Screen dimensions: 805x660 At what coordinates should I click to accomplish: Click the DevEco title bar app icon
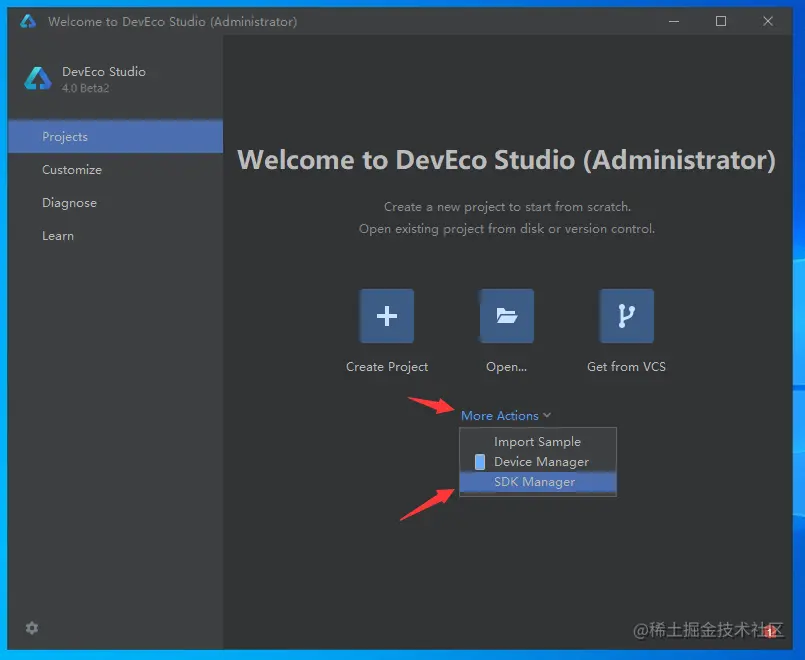coord(28,21)
